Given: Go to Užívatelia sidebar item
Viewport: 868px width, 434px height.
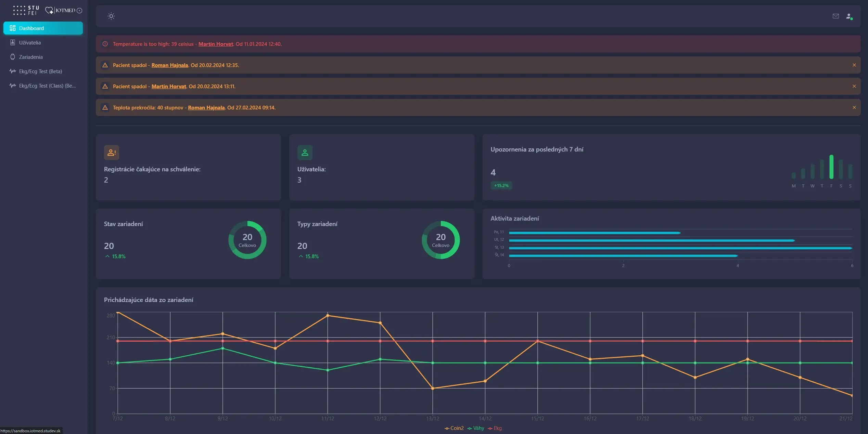Looking at the screenshot, I should pyautogui.click(x=30, y=43).
